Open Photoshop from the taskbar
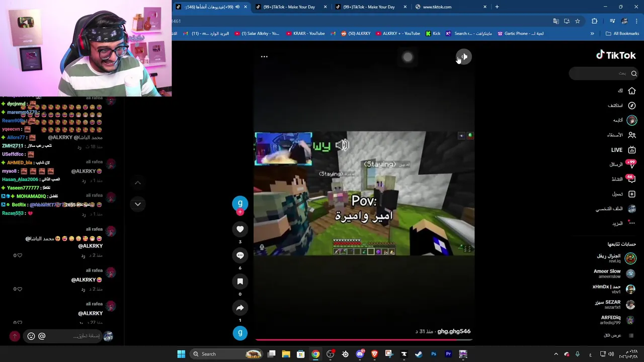 [x=434, y=354]
